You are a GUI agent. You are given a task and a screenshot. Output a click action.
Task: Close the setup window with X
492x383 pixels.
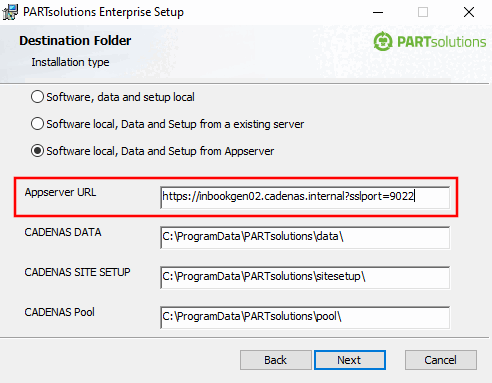(469, 12)
